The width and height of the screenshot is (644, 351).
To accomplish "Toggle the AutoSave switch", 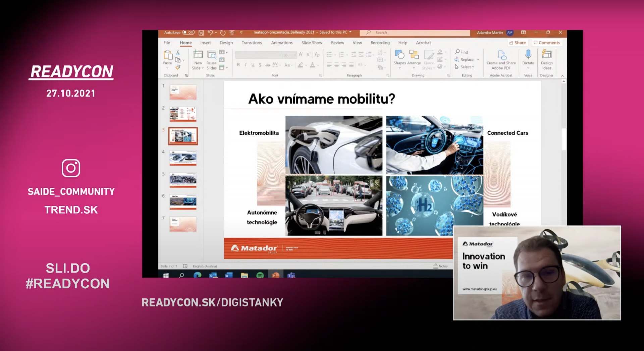I will tap(189, 33).
